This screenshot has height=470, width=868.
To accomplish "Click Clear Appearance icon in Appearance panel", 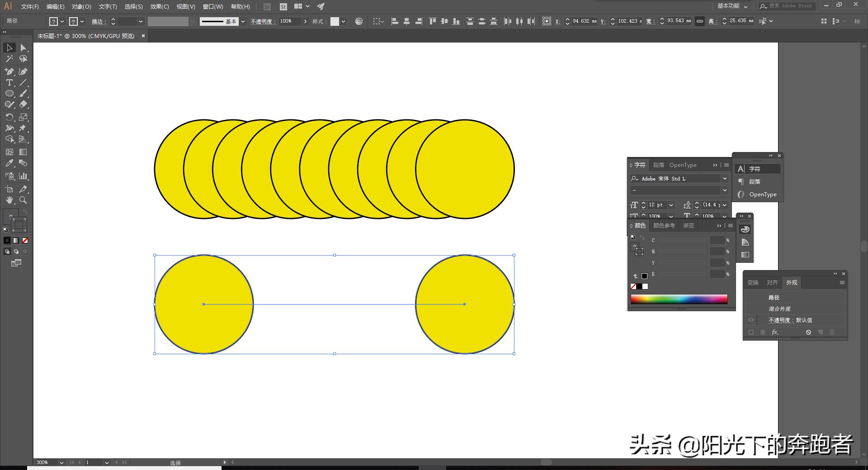I will coord(808,332).
